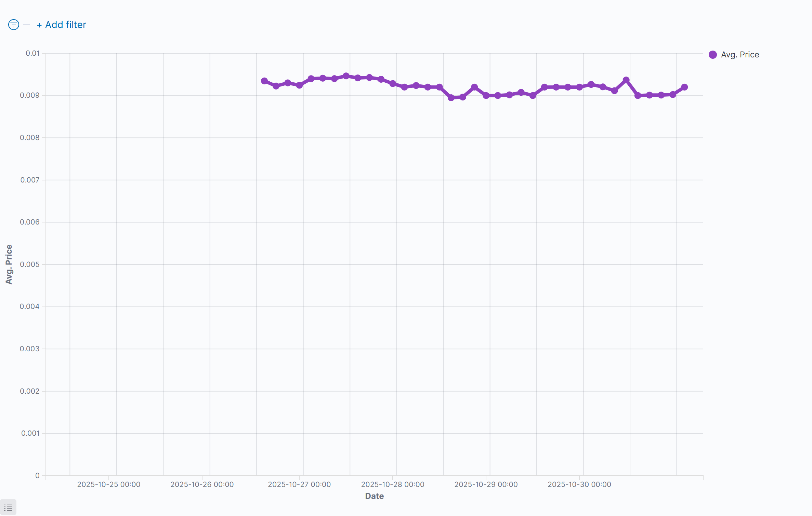This screenshot has height=516, width=812.
Task: Toggle the legend list icon at bottom-left
Action: pyautogui.click(x=8, y=507)
